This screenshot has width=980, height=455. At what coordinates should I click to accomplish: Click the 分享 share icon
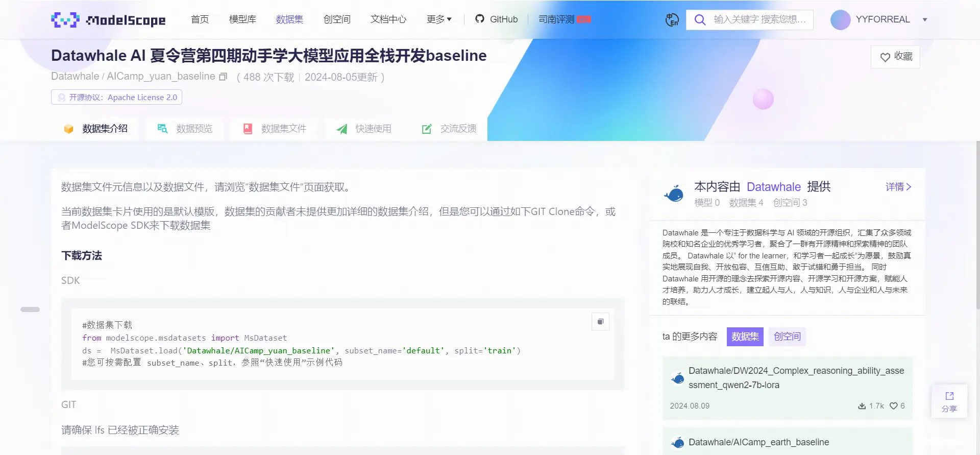click(x=949, y=396)
